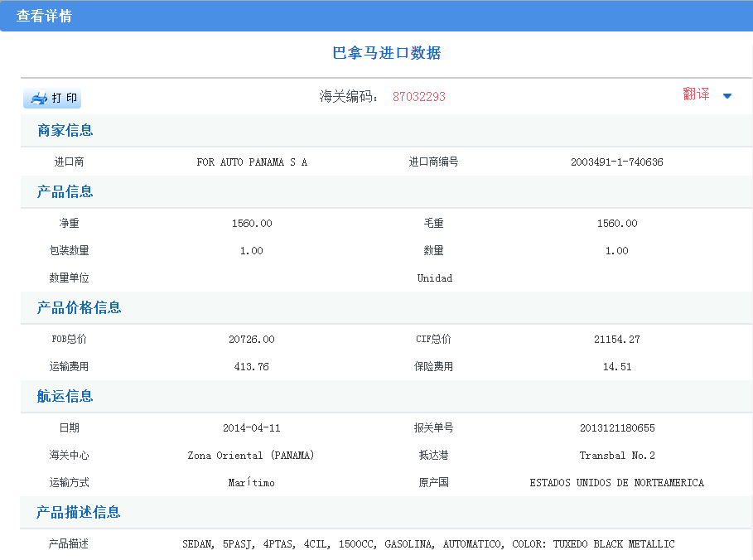Open customs code 87032293
Viewport: 753px width, 560px height.
coord(418,97)
